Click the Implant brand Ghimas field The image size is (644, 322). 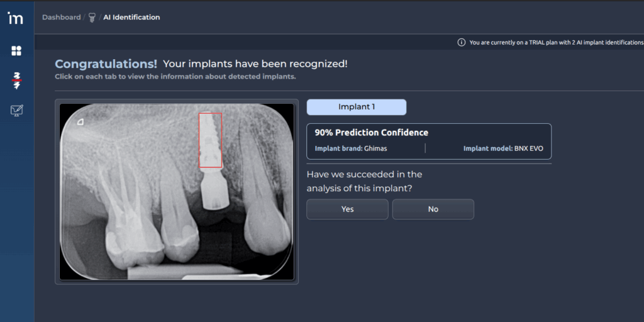(352, 149)
